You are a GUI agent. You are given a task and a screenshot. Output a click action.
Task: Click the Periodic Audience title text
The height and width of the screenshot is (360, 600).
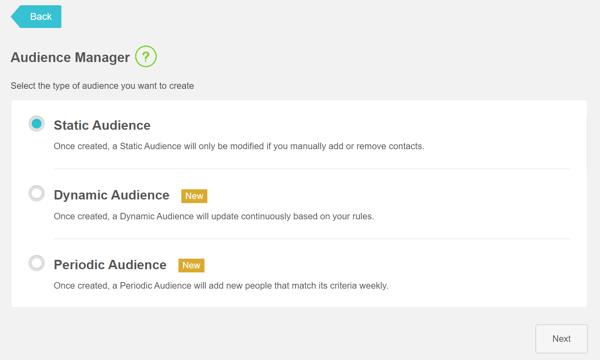[x=110, y=265]
